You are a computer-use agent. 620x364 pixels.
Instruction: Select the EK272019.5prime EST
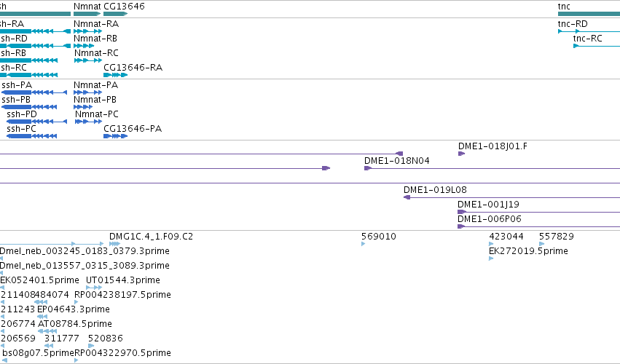[x=491, y=259]
